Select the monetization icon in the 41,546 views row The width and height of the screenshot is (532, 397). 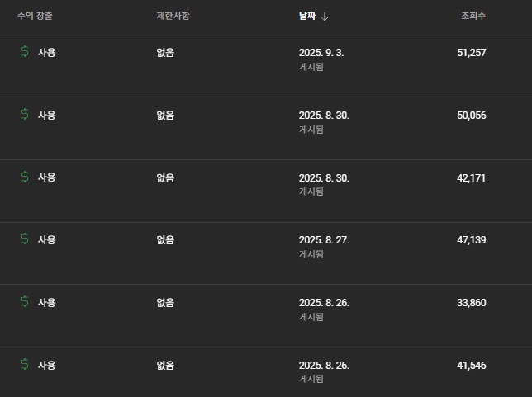(24, 365)
